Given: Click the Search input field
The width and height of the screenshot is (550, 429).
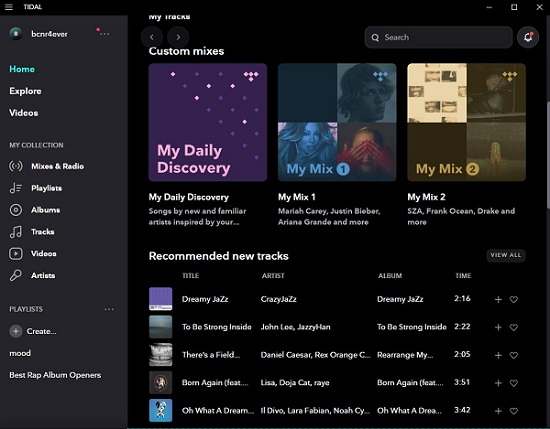Looking at the screenshot, I should [x=438, y=37].
